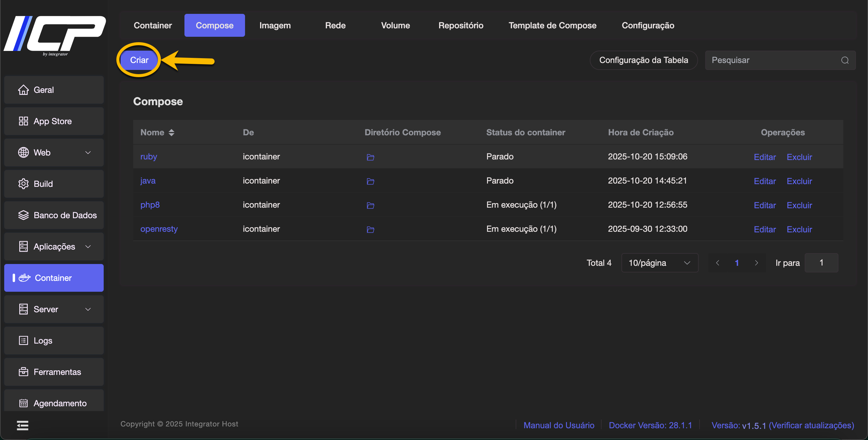Delete the java compose entry
The image size is (868, 440).
[x=799, y=181]
